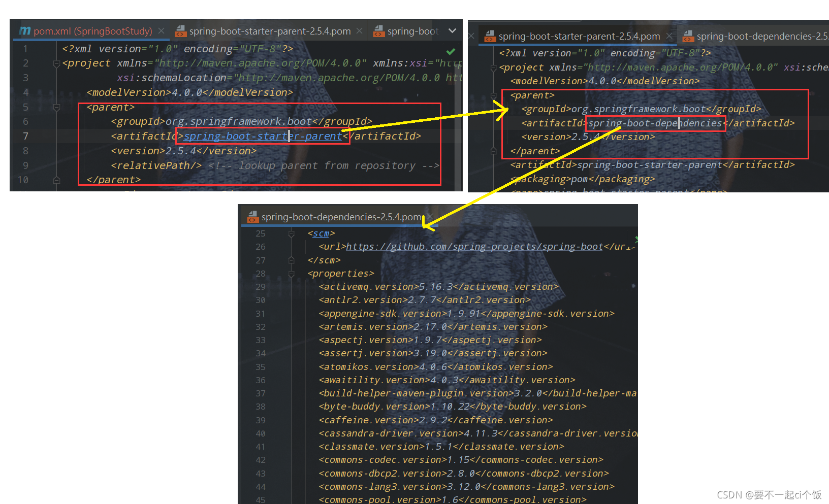Collapse the scm fold at line 25
The width and height of the screenshot is (829, 504).
coord(292,233)
